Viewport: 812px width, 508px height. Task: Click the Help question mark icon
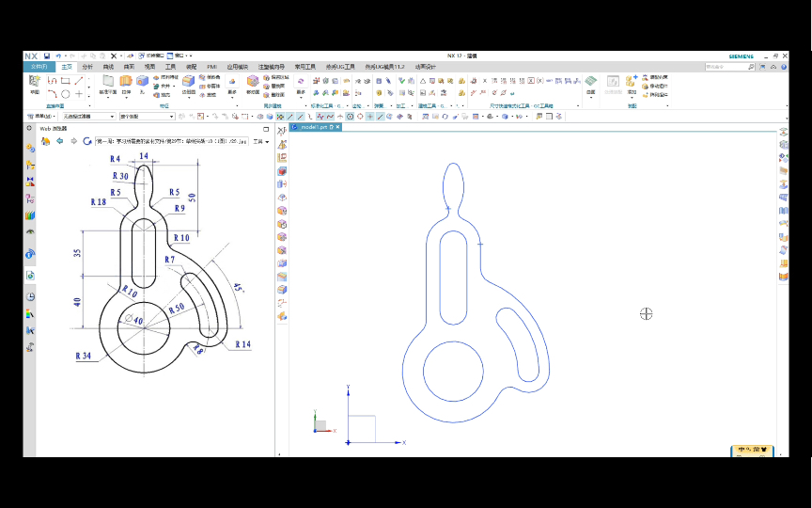click(784, 67)
